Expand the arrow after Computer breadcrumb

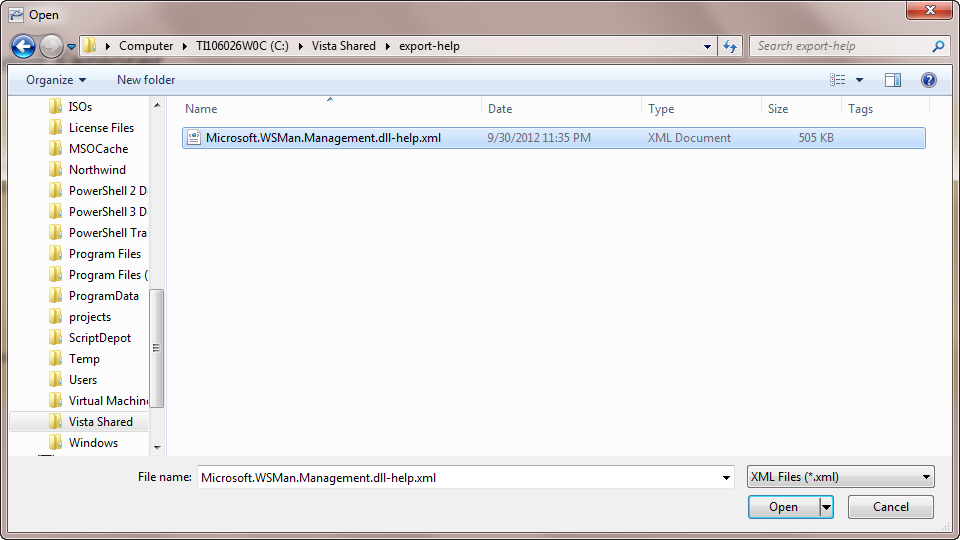[x=184, y=47]
